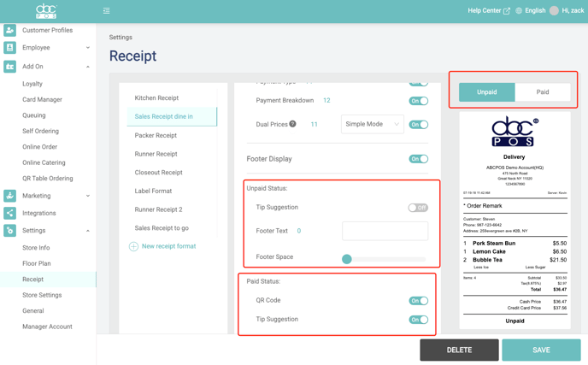Turn off the QR Code toggle
Screen dimensions: 588x365
(419, 301)
